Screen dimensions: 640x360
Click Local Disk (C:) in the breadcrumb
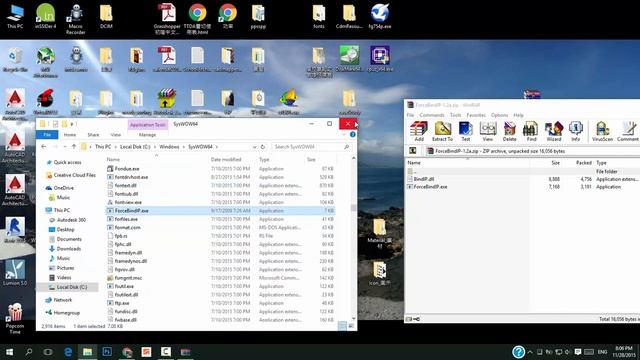[135, 147]
